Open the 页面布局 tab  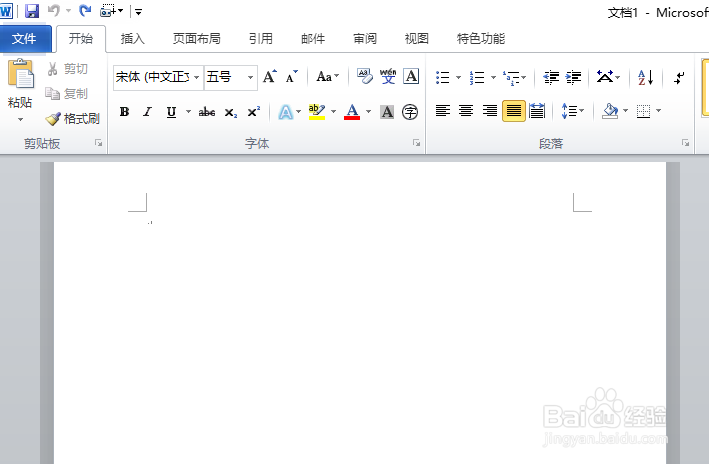click(x=197, y=39)
